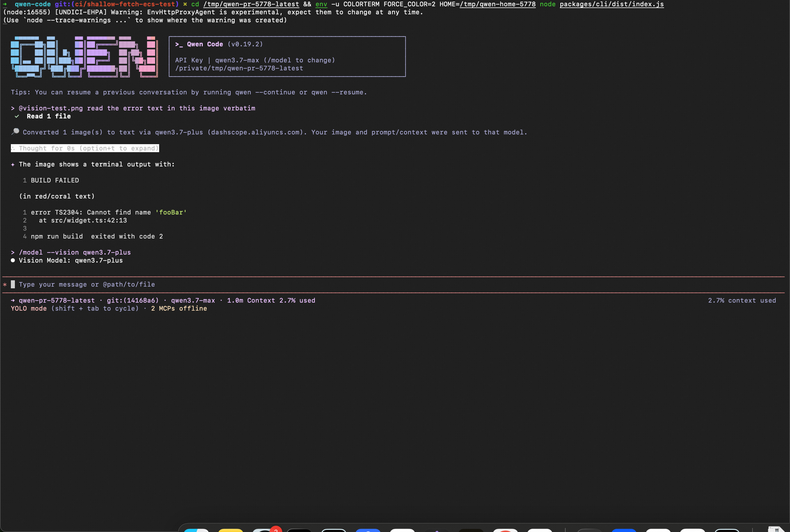Click 'packages/cli/dist/index.js' in shell command
Viewport: 790px width, 532px height.
[x=612, y=4]
